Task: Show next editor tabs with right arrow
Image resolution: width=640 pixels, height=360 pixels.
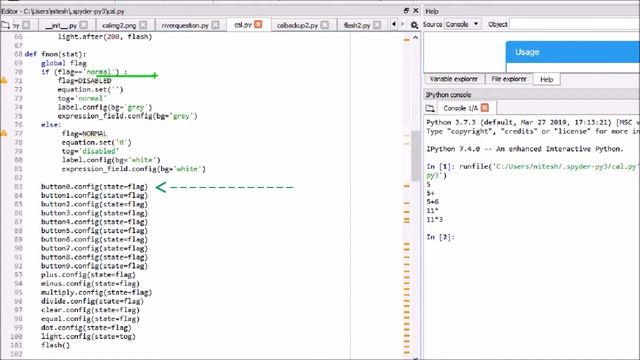Action: (402, 24)
